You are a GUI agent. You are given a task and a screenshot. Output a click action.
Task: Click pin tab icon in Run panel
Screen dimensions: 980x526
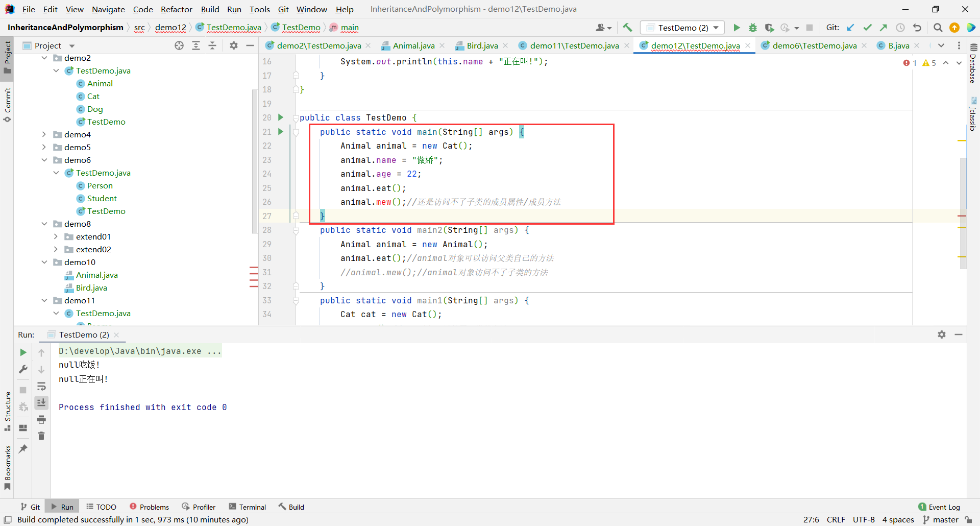coord(23,448)
